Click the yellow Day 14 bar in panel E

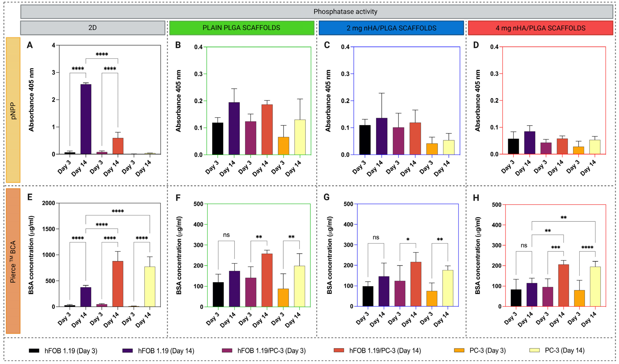150,286
